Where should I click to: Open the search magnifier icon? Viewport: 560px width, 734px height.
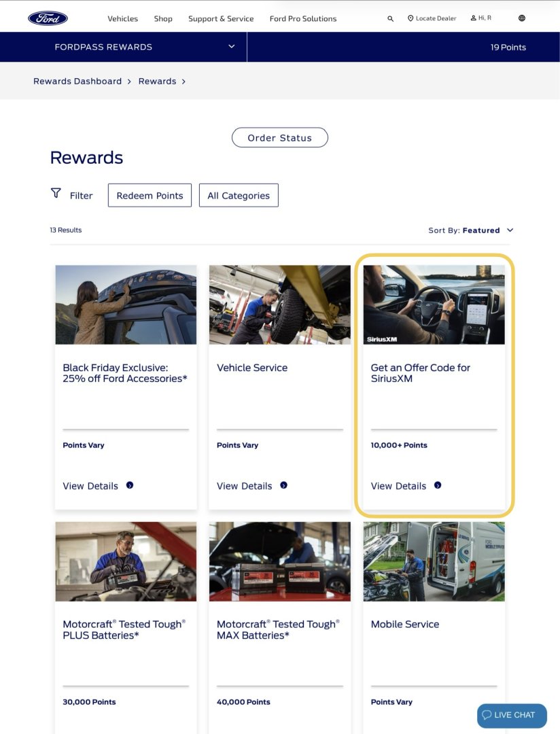coord(390,19)
